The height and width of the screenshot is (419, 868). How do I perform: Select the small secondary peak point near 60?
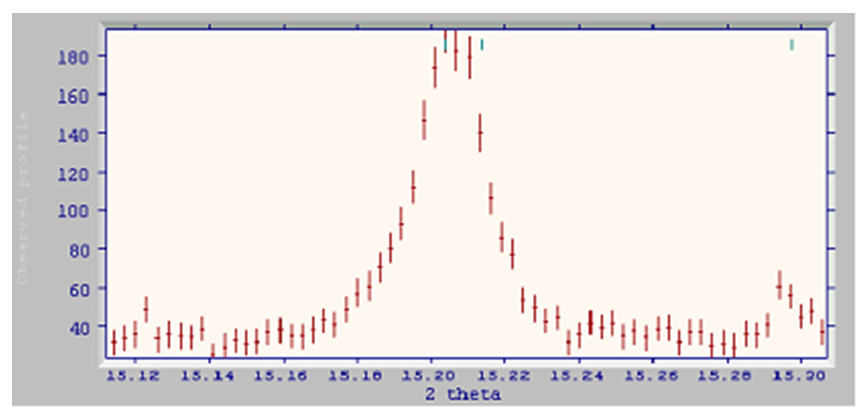(x=779, y=286)
